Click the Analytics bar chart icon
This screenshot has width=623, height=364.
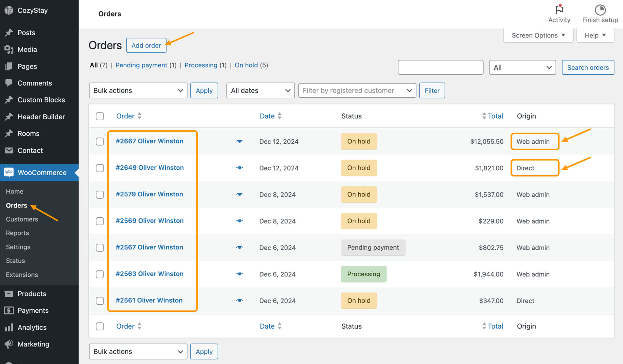[9, 327]
